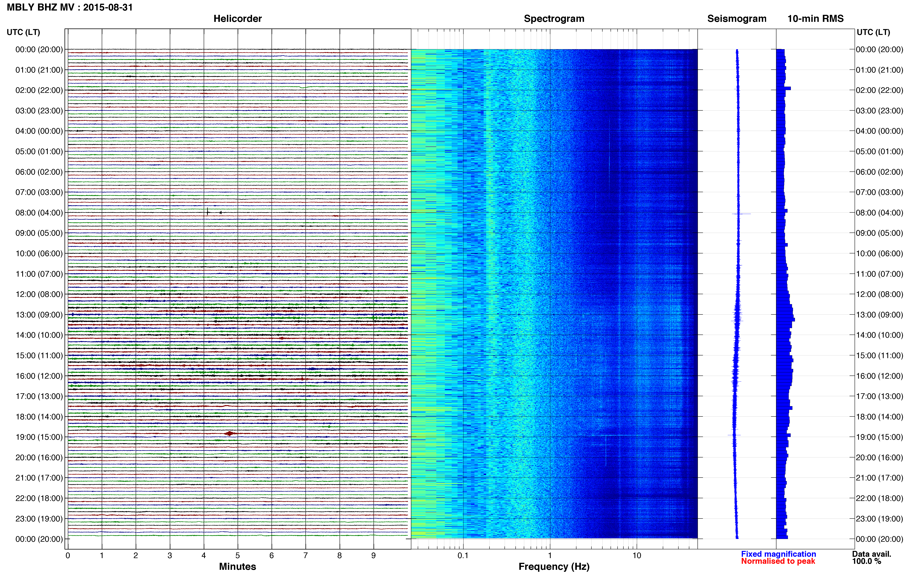Image resolution: width=924 pixels, height=578 pixels.
Task: Click '09:00 (05:00)' on the helicorder time axis
Action: (39, 233)
